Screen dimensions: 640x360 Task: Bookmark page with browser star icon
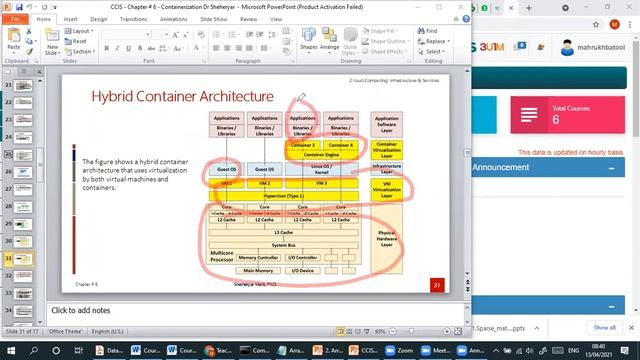596,24
